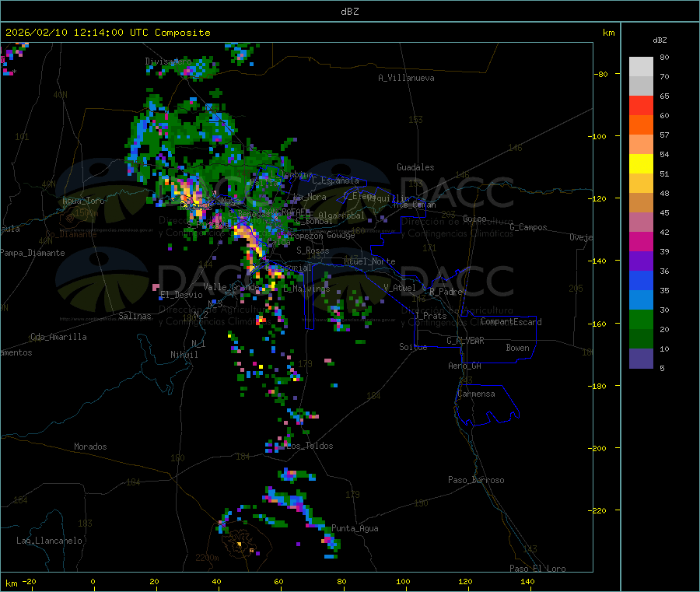Select the orange 57-60 dBZ legend swatch
The image size is (700, 592).
coord(641,125)
